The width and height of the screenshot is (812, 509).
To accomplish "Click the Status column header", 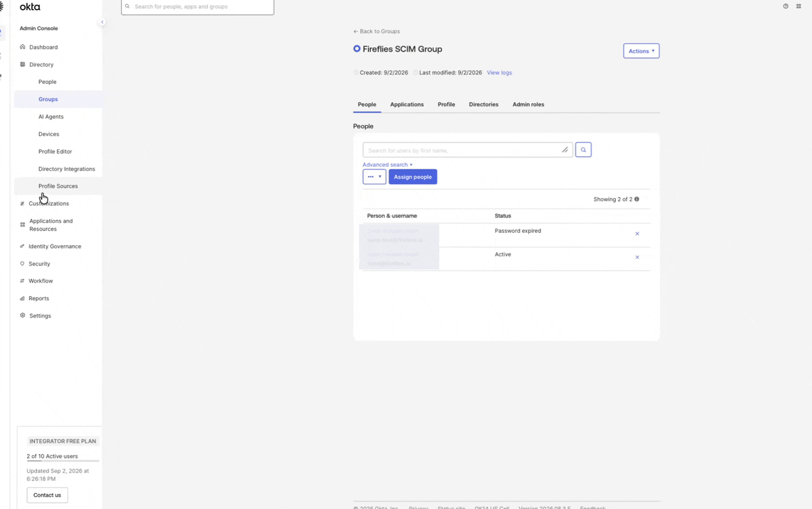I will click(503, 216).
